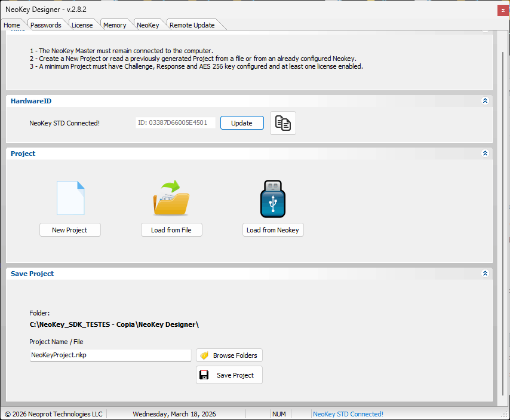
Task: Select the NeoKey tab
Action: (148, 25)
